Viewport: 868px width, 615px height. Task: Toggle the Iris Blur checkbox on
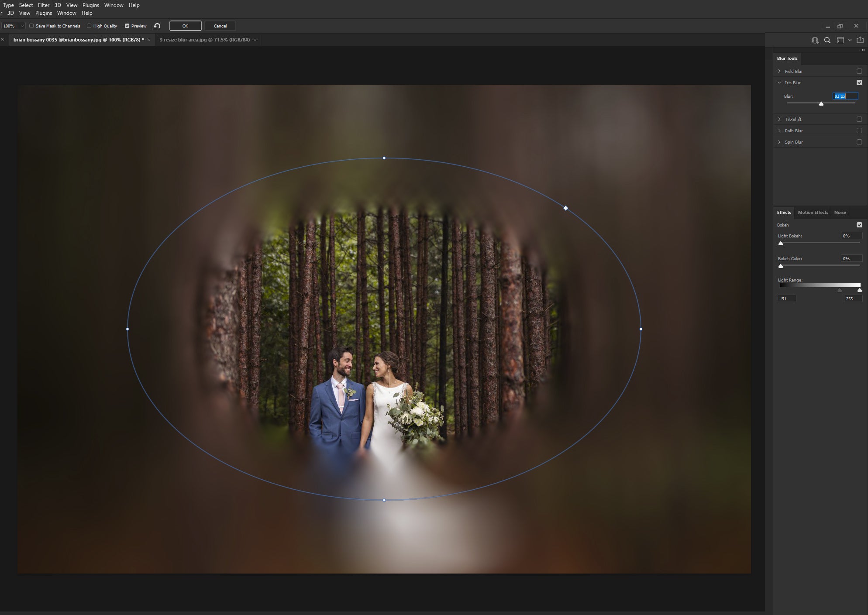click(859, 82)
